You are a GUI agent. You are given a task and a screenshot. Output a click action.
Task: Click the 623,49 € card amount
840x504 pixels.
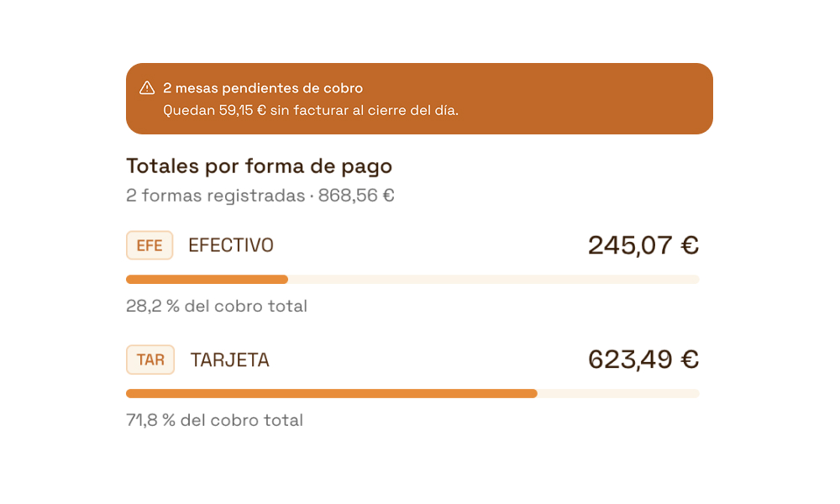[643, 360]
